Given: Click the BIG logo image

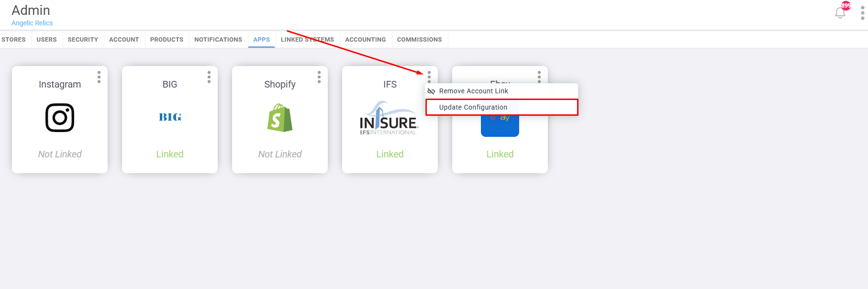Looking at the screenshot, I should tap(170, 117).
